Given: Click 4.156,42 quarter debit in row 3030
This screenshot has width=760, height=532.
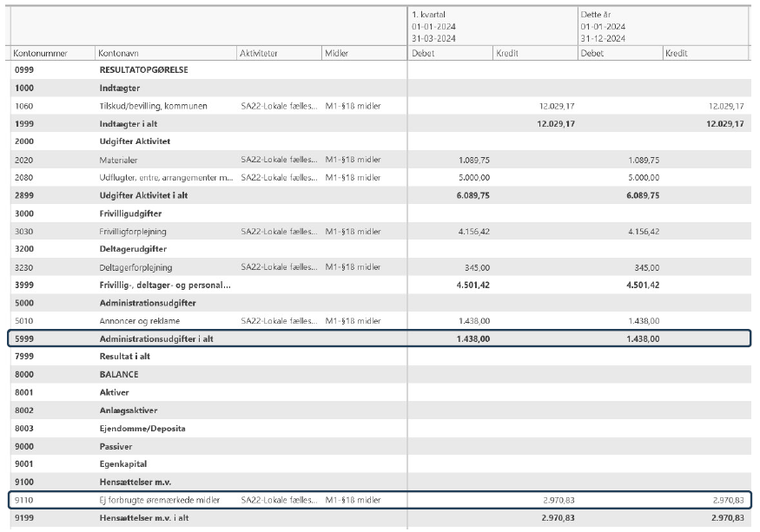Looking at the screenshot, I should pyautogui.click(x=473, y=232).
